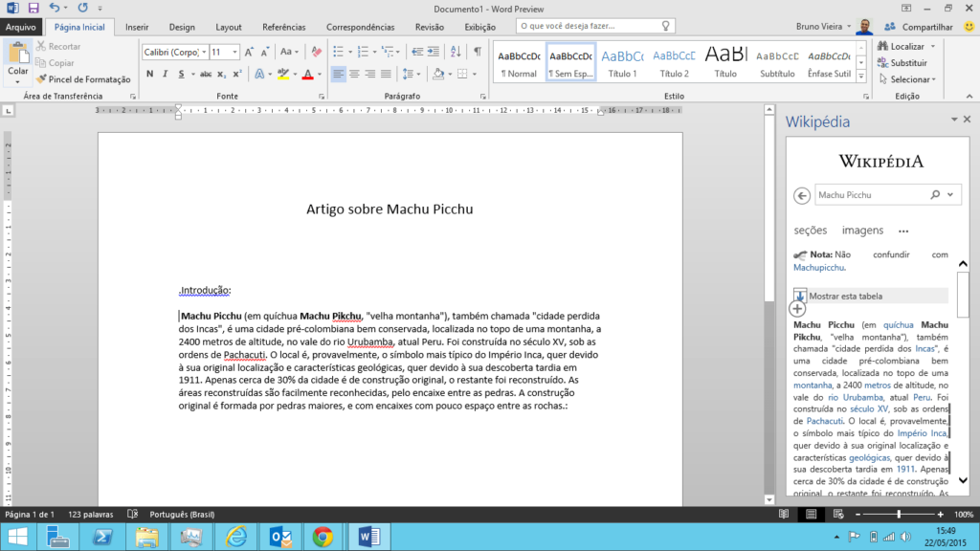Viewport: 980px width, 551px height.
Task: Apply superscript formatting
Action: point(237,75)
